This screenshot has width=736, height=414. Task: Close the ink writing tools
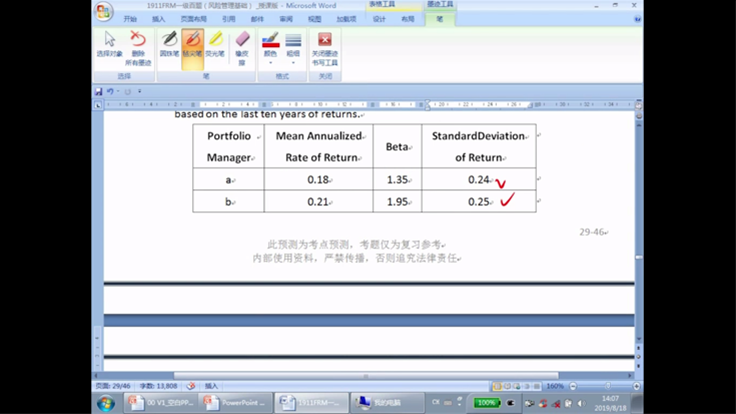click(x=324, y=45)
